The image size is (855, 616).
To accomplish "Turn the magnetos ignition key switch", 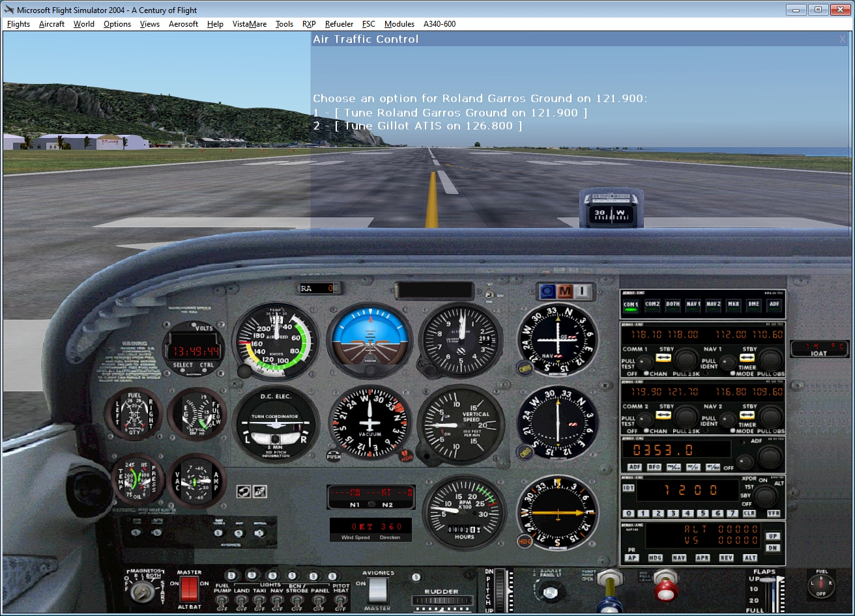I will coord(140,591).
